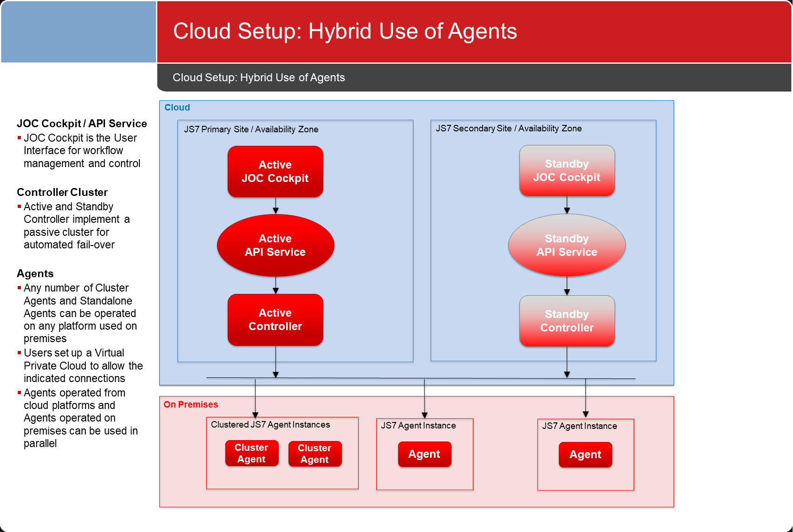Image resolution: width=793 pixels, height=532 pixels.
Task: Click the 'Cloud' region label
Action: [x=177, y=107]
